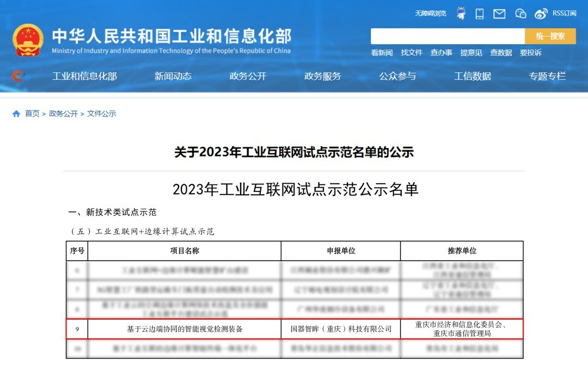Screen dimensions: 588x372
Task: Click the national emblem logo
Action: [28, 40]
